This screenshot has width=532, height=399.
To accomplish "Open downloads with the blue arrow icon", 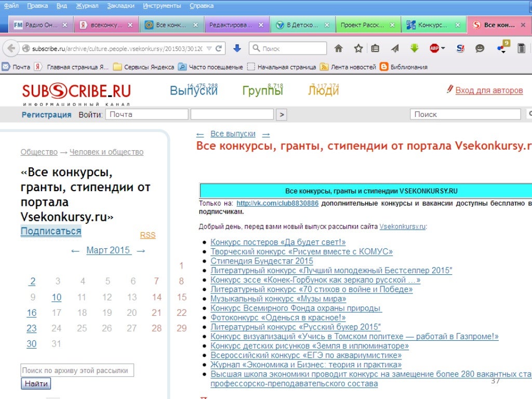I will point(237,48).
